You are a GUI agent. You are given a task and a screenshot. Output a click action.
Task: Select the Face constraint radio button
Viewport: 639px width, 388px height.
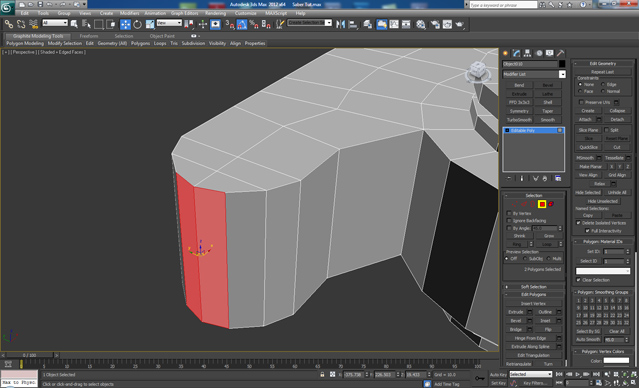(x=580, y=91)
